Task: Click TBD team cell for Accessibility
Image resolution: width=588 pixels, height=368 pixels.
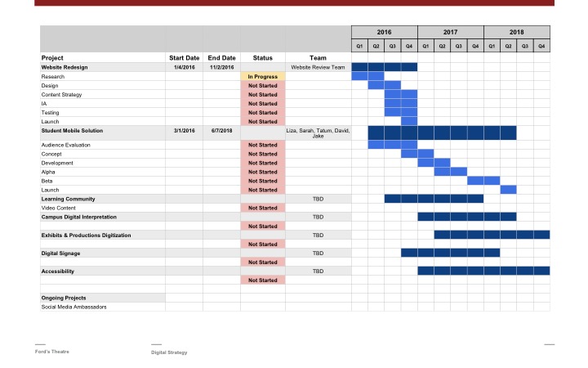Action: pos(318,272)
